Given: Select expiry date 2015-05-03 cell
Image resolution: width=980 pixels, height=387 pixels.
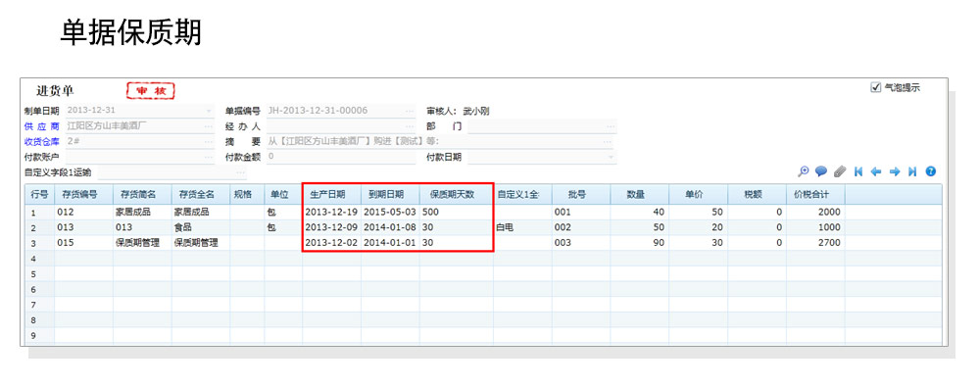Looking at the screenshot, I should 390,212.
